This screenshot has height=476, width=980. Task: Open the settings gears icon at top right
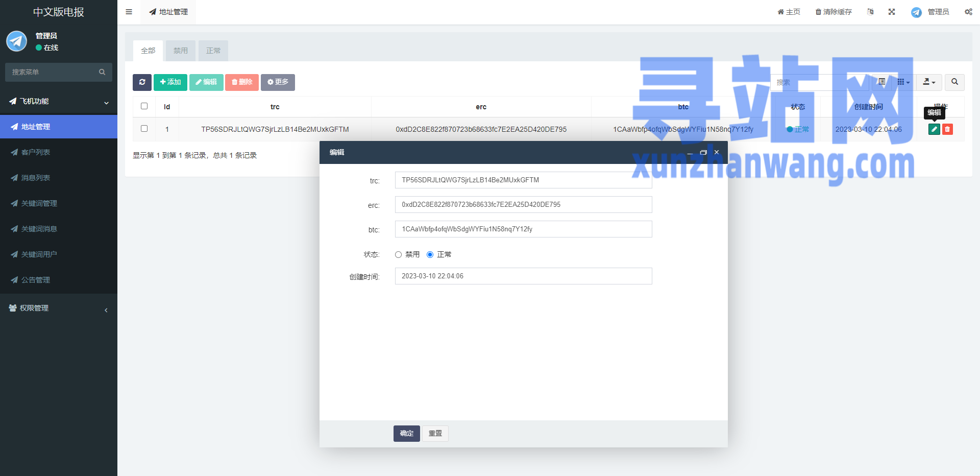968,12
